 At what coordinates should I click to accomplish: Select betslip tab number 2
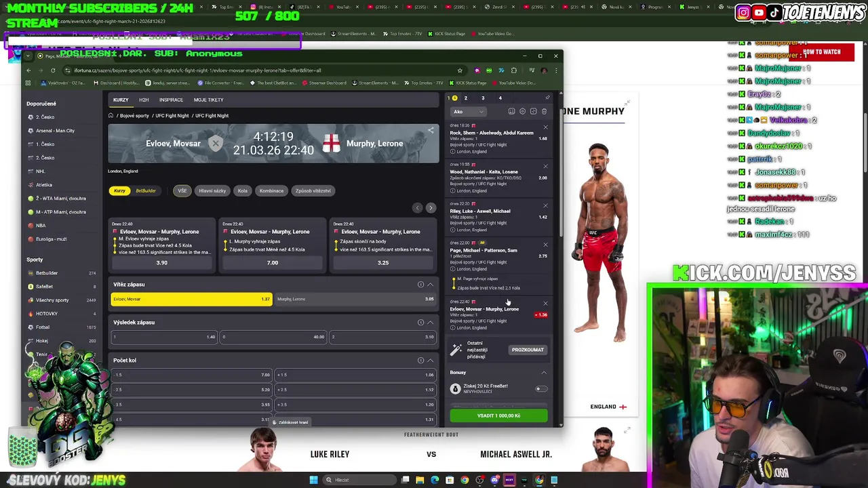(x=465, y=98)
